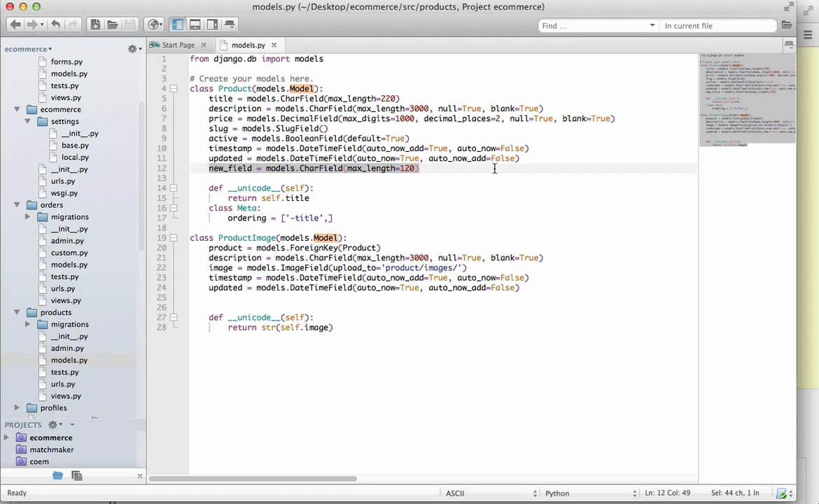
Task: Open forms.py in the file tree
Action: coord(66,62)
